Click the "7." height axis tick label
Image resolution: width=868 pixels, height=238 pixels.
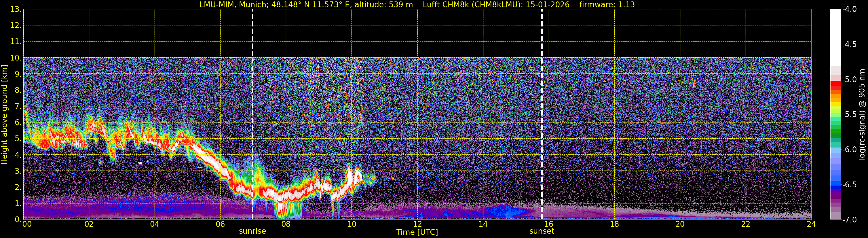pos(18,107)
